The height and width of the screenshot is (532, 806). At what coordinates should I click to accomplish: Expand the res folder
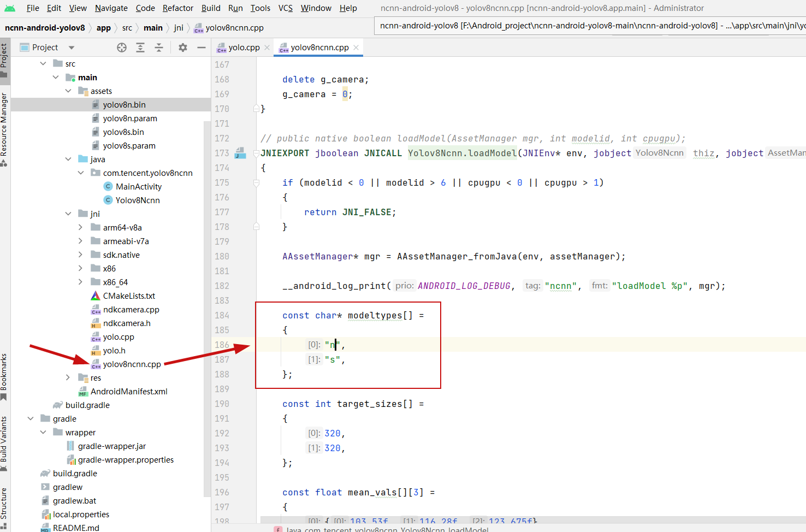pos(68,377)
